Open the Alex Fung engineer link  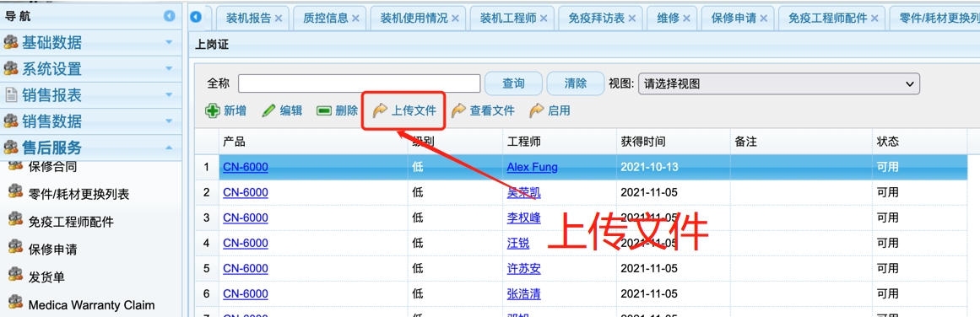point(532,167)
